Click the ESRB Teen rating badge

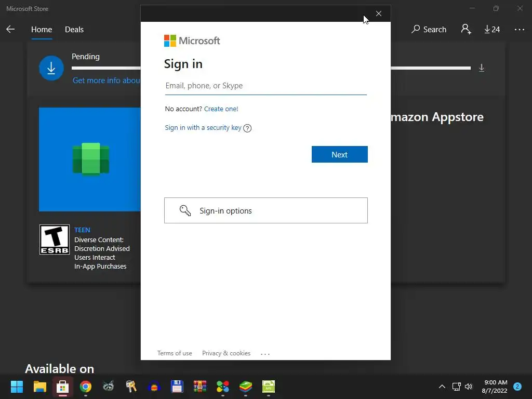point(54,240)
